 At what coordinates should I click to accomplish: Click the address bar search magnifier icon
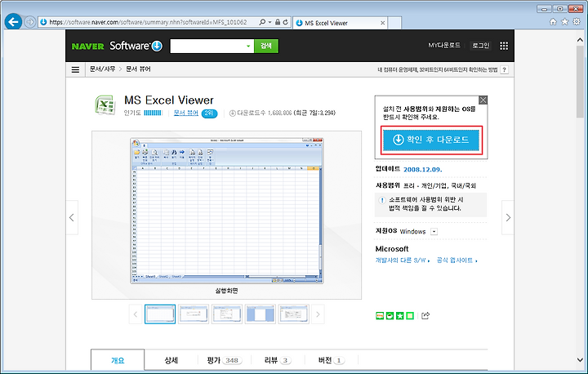[262, 22]
